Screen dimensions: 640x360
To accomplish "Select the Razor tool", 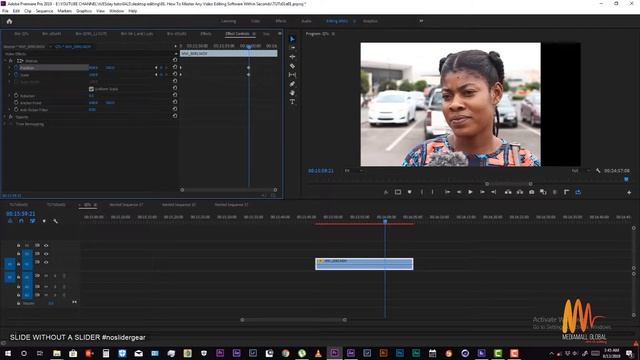I will pos(292,66).
